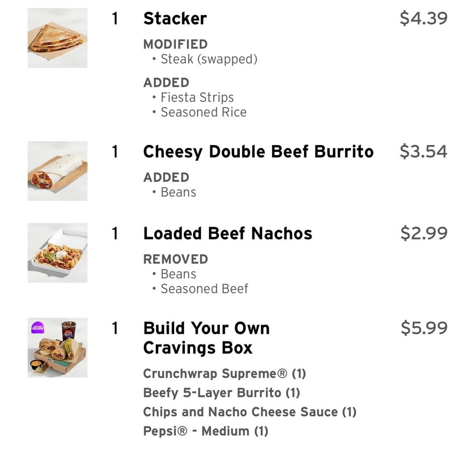The width and height of the screenshot is (476, 455).
Task: Click the $2.99 nachos price
Action: pos(424,233)
